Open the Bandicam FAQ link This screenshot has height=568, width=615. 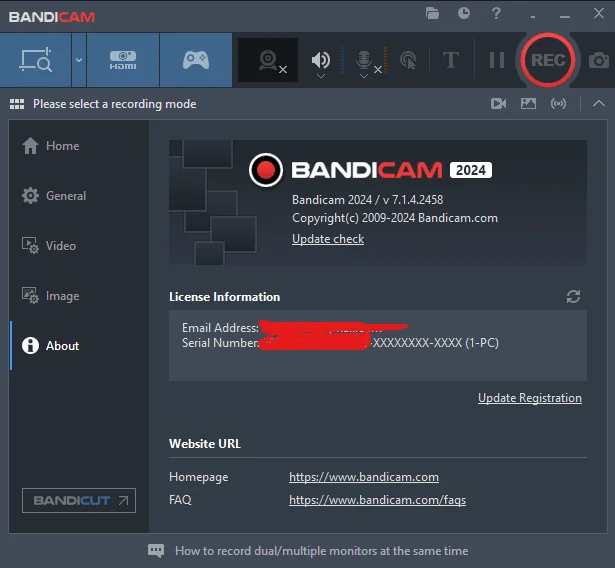(x=377, y=500)
